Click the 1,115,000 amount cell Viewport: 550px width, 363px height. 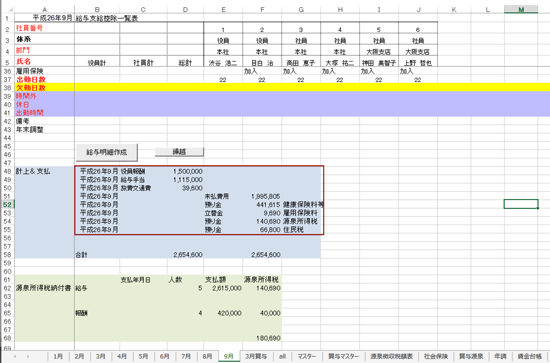click(x=186, y=180)
